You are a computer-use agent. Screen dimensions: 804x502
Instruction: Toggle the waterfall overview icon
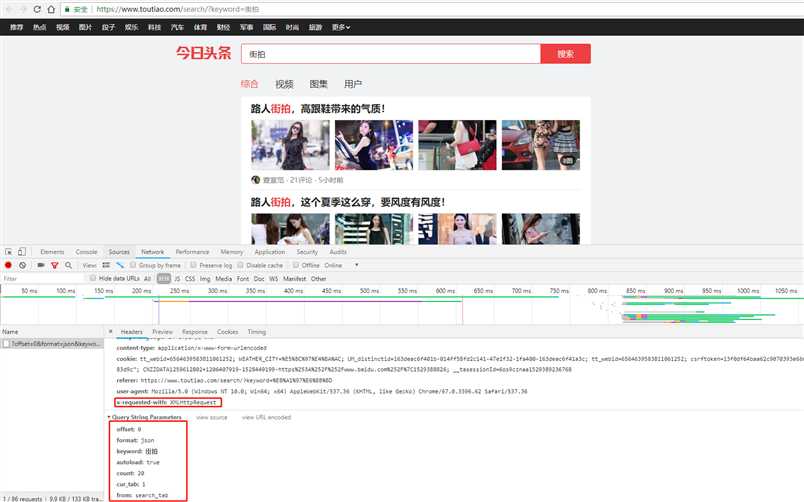click(120, 265)
